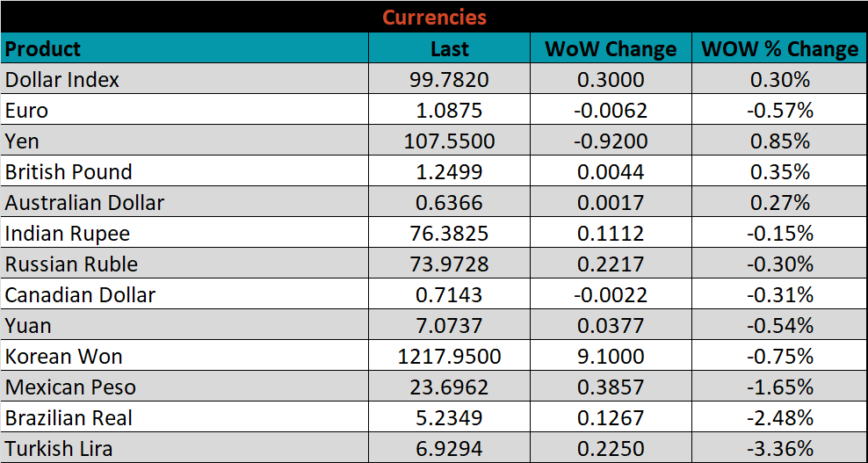Select the Turkish Lira row label
Viewport: 868px width, 463px height.
(59, 449)
